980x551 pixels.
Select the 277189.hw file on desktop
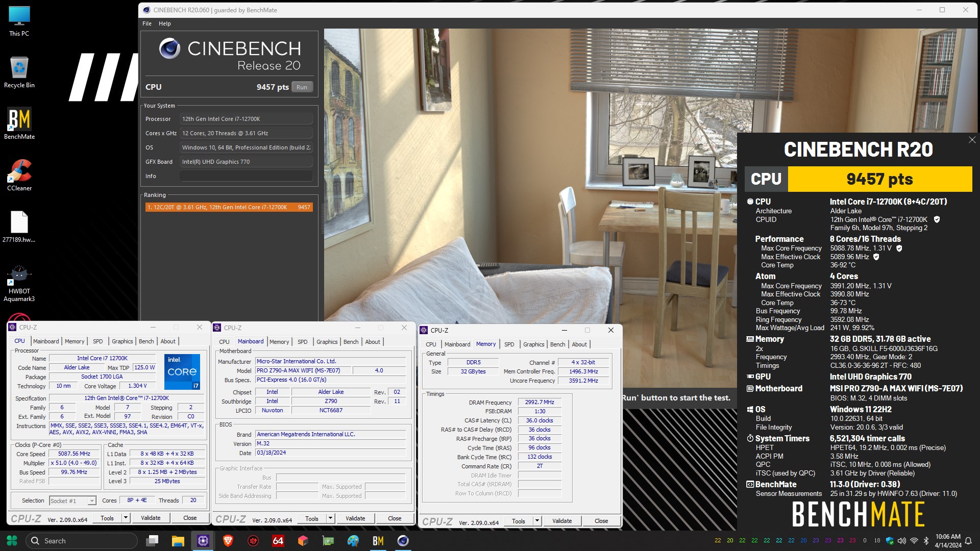[19, 227]
